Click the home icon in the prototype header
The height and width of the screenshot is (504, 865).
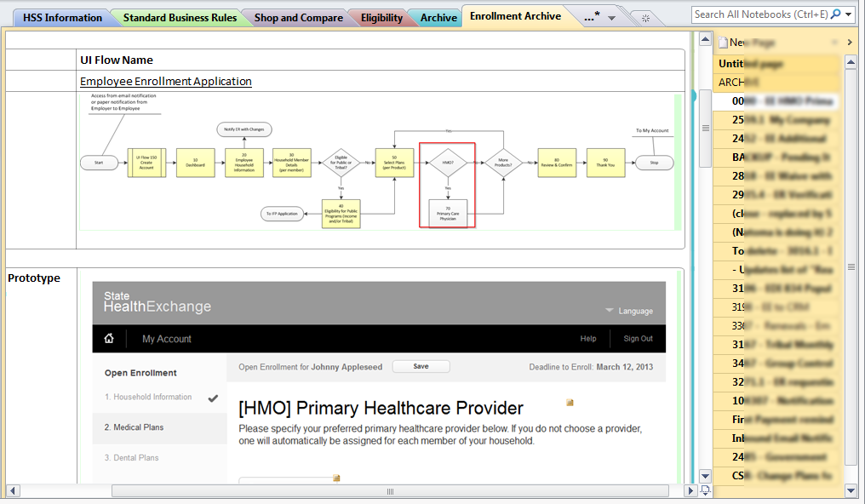click(x=109, y=338)
